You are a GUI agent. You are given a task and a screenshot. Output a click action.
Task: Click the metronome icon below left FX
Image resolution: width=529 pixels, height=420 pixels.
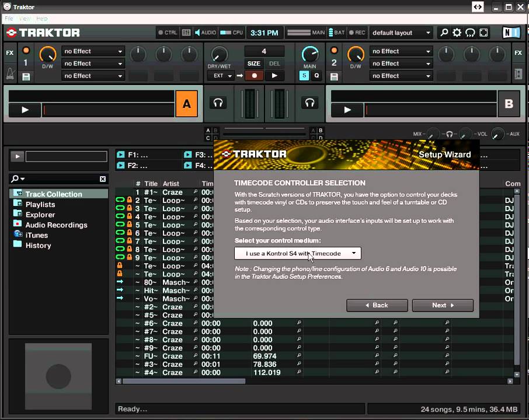point(10,73)
